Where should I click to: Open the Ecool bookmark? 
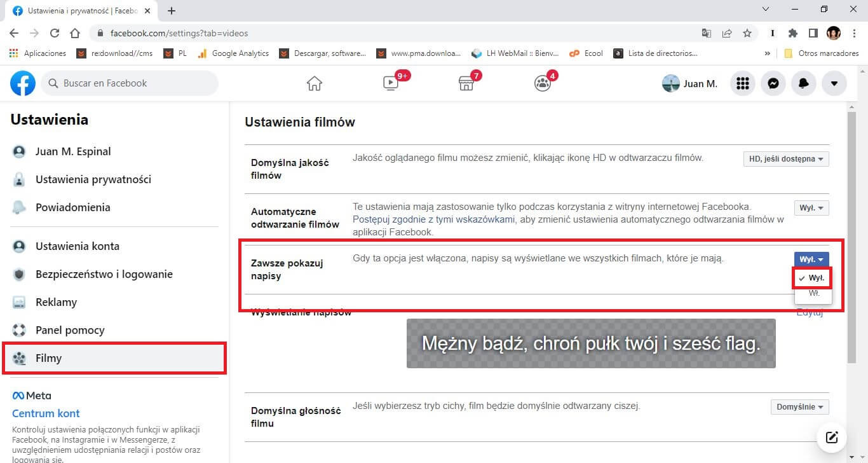(x=586, y=53)
